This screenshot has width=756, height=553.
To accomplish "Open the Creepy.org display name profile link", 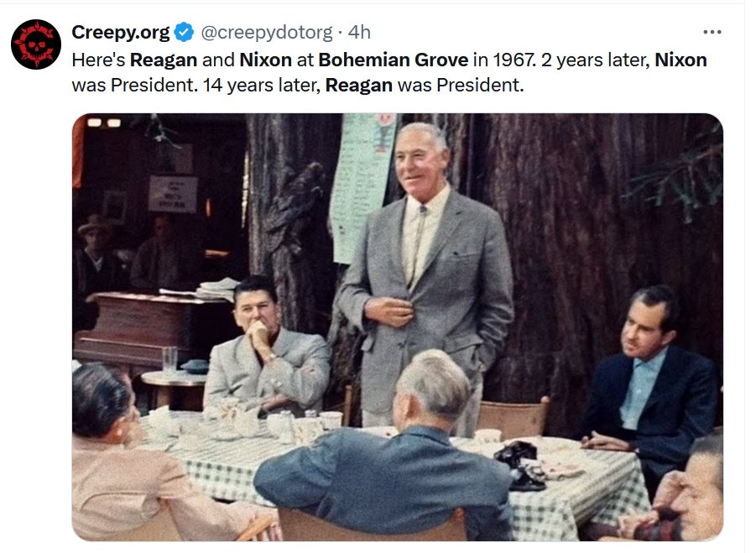I will click(121, 32).
